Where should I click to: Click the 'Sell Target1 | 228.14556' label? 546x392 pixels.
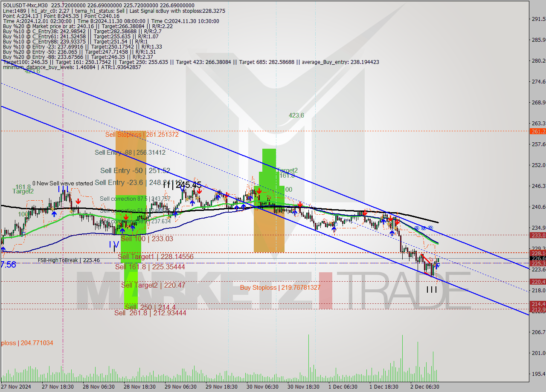156,257
